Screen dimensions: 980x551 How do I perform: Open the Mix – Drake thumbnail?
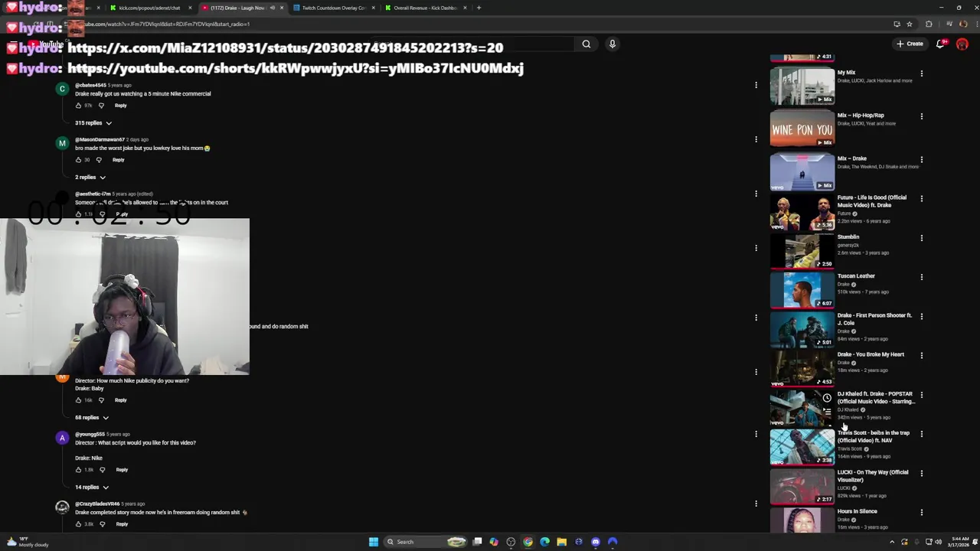[x=802, y=171]
